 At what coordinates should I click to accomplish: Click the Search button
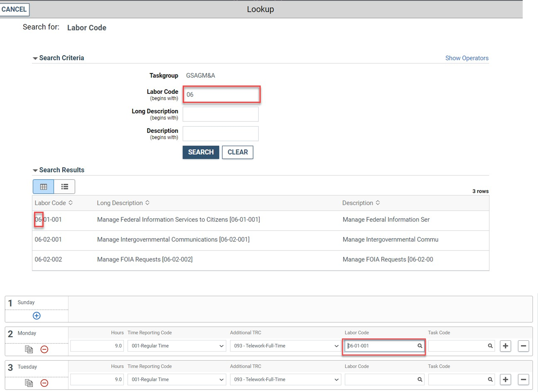201,152
